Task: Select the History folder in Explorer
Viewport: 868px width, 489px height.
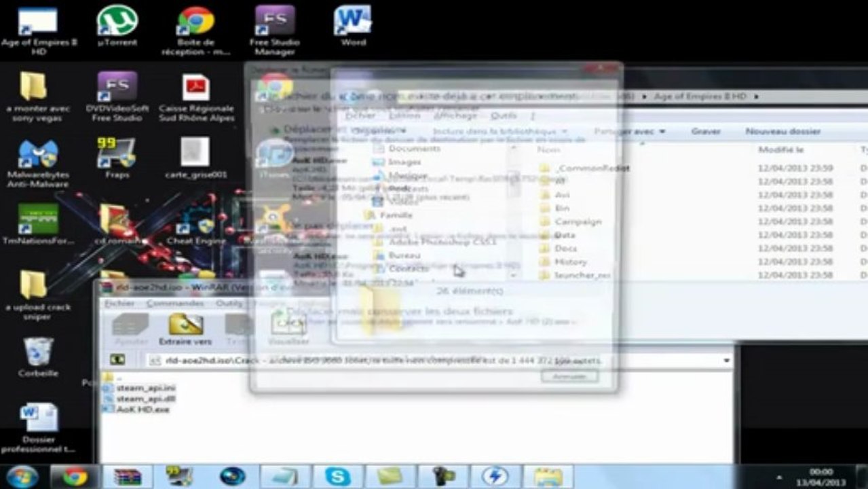Action: coord(563,261)
